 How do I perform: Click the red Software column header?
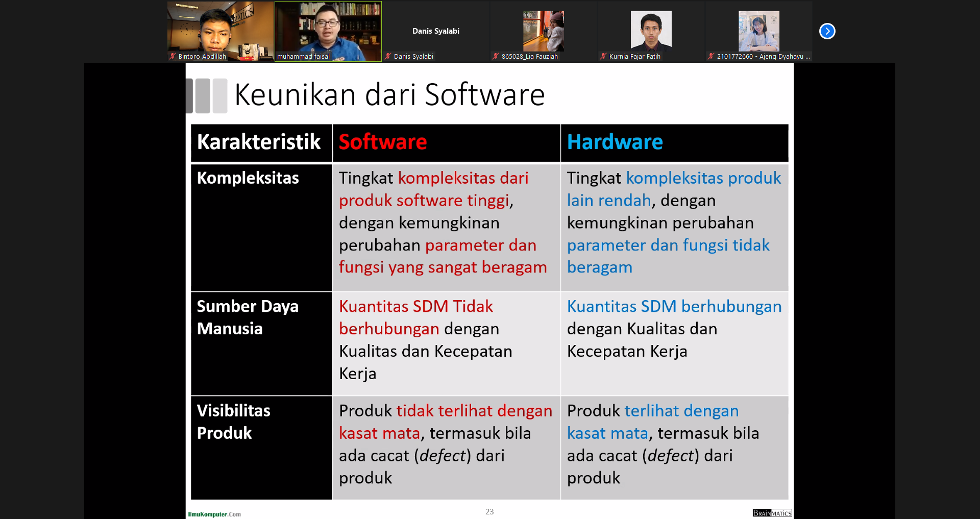pyautogui.click(x=383, y=142)
